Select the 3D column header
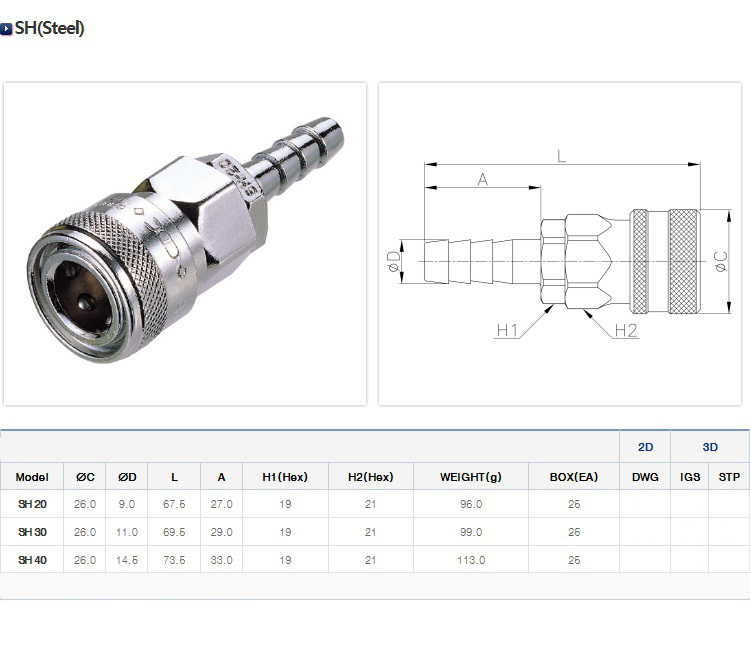750x648 pixels. click(710, 447)
